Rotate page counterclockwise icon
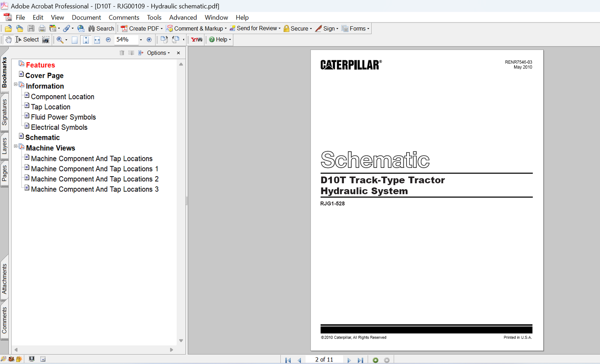Image resolution: width=600 pixels, height=364 pixels. [175, 39]
